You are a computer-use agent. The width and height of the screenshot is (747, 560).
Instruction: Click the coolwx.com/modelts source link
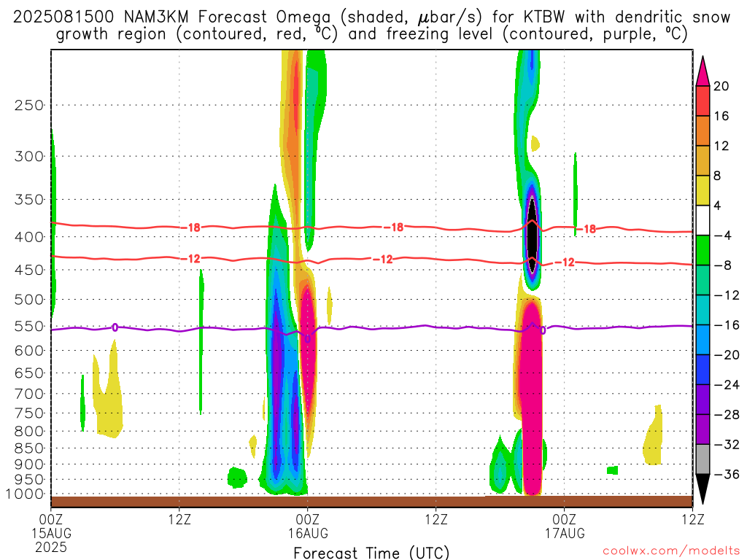coord(671,551)
